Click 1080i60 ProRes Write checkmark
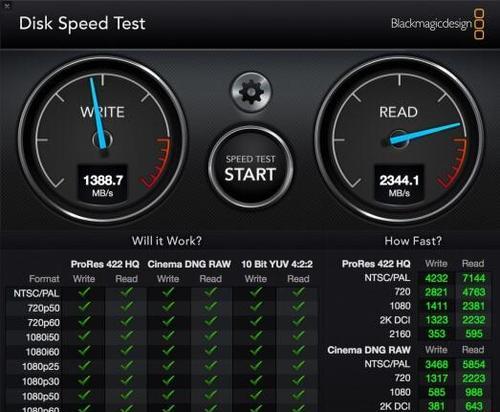 point(84,350)
